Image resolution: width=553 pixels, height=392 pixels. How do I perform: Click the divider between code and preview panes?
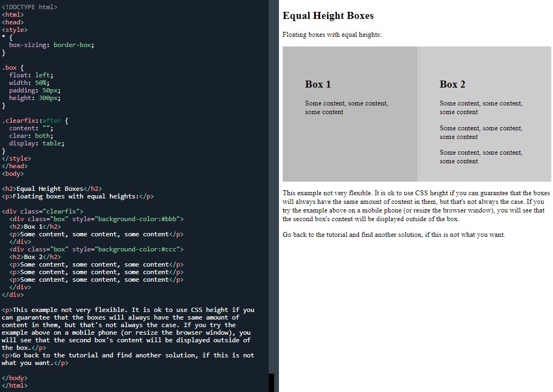pyautogui.click(x=276, y=196)
